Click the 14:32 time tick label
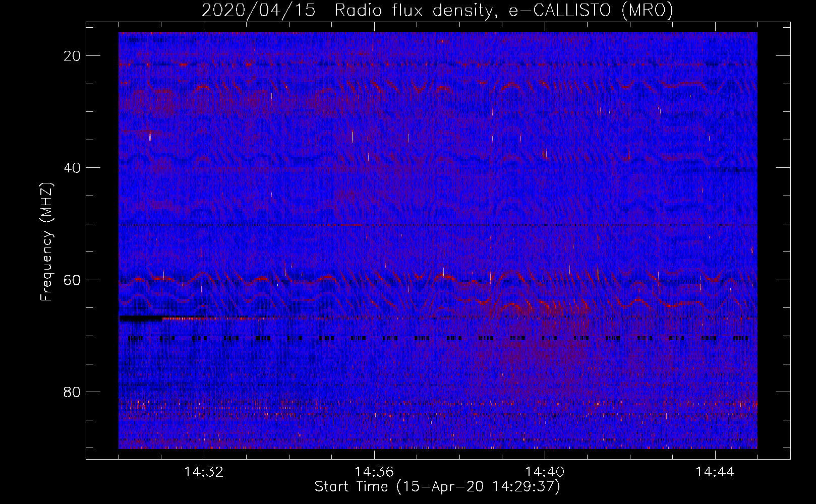The height and width of the screenshot is (504, 816). point(204,472)
